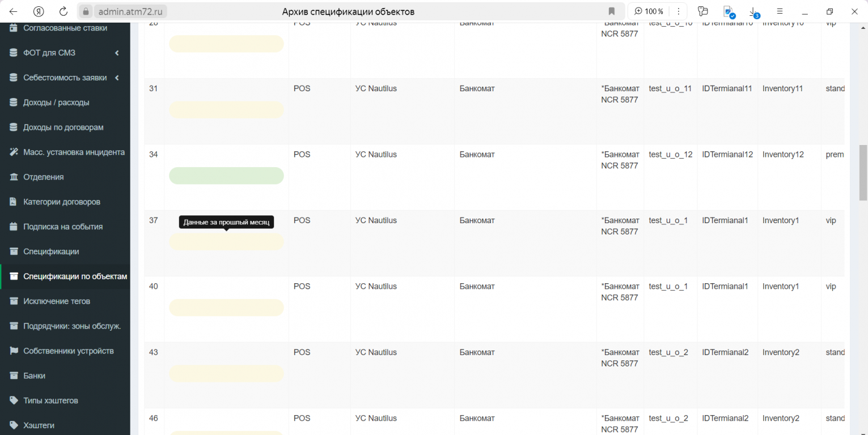
Task: Click magic wand icon for Масс. установка инцидента
Action: (14, 152)
